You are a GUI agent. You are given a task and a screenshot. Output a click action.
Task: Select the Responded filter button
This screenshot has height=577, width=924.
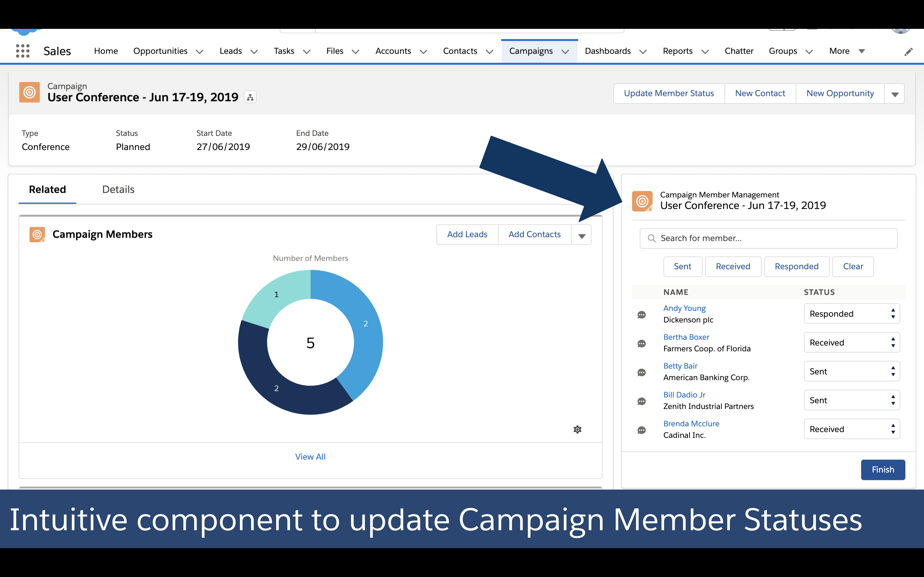point(796,266)
